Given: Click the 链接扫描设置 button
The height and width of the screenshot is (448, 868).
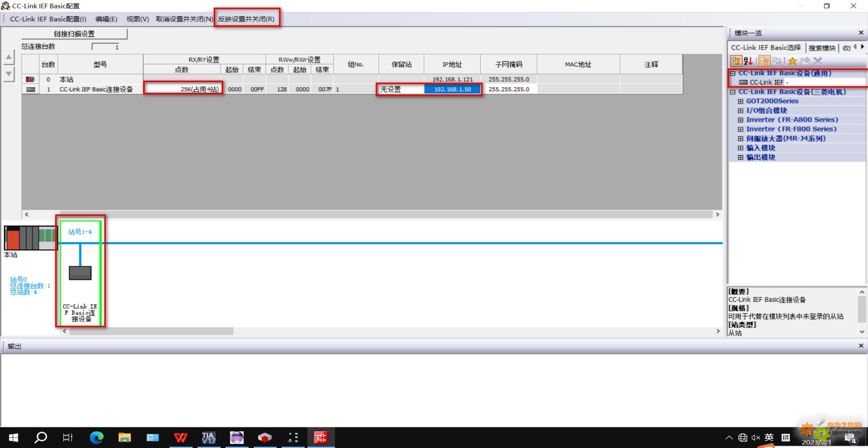Looking at the screenshot, I should [x=74, y=34].
